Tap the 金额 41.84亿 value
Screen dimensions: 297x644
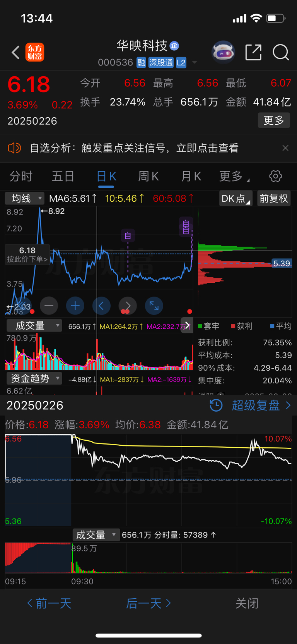(272, 102)
